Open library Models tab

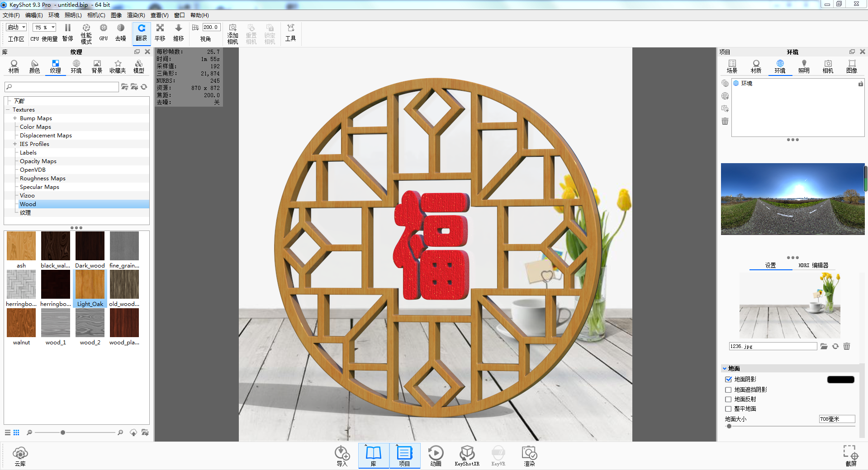click(x=139, y=66)
